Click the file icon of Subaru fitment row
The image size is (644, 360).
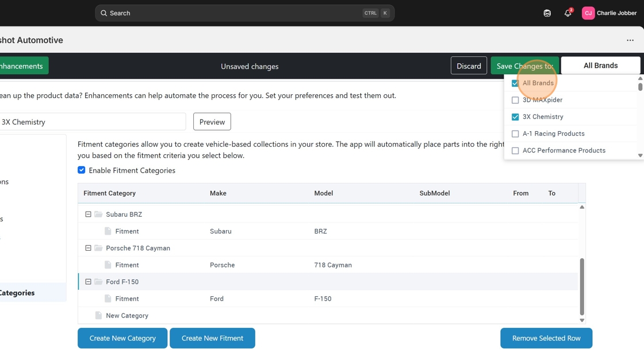(x=108, y=231)
